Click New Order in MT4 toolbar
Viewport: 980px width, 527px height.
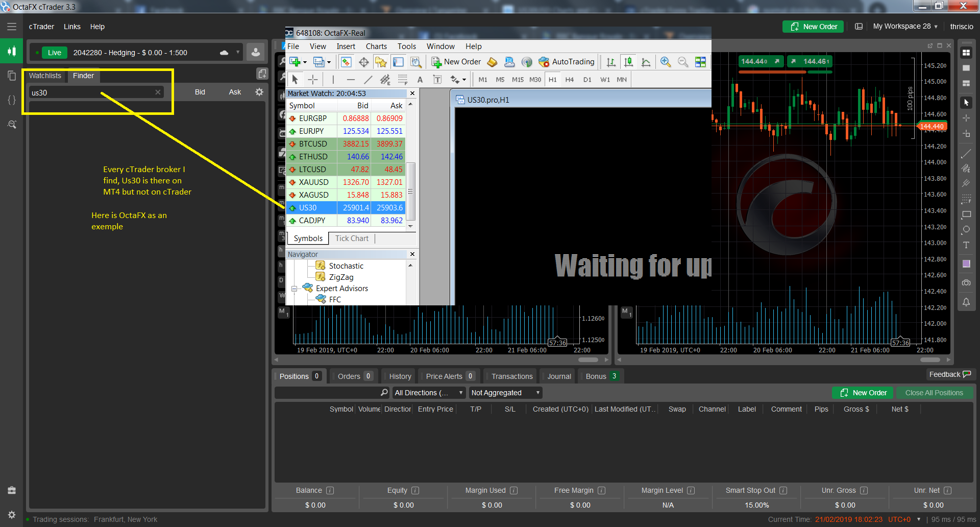[456, 62]
